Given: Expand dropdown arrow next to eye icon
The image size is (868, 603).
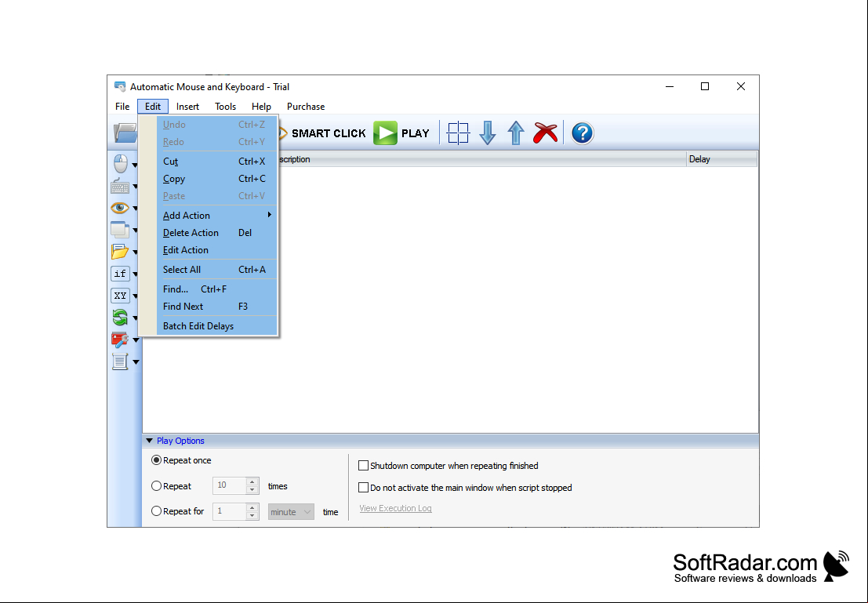Looking at the screenshot, I should [135, 209].
